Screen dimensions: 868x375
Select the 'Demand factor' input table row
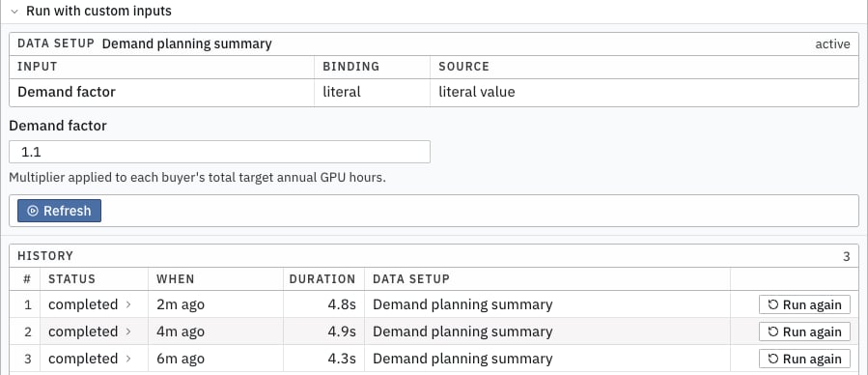(x=434, y=92)
